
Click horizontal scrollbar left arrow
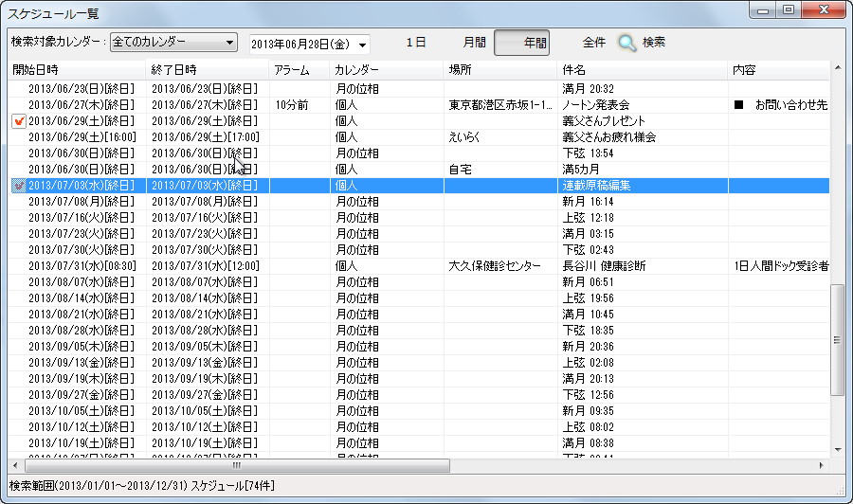(15, 465)
